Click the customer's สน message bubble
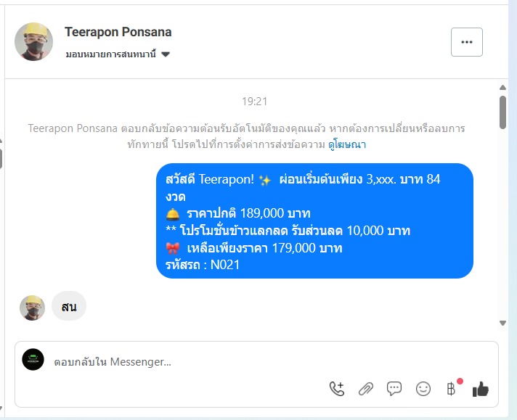This screenshot has height=420, width=517. 69,306
